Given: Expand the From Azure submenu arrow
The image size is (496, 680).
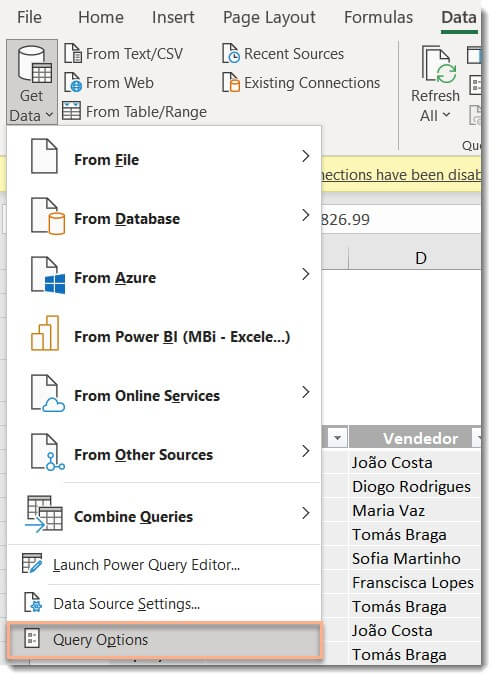Looking at the screenshot, I should click(x=306, y=274).
